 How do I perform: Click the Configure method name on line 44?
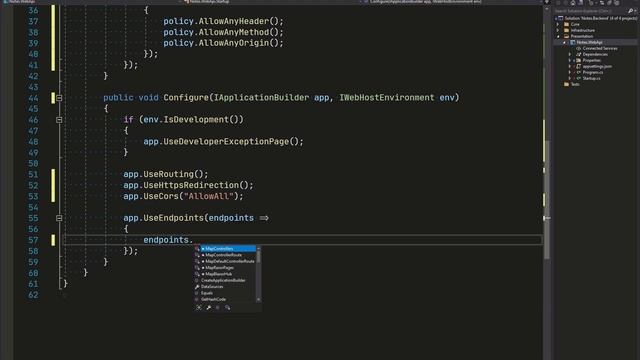pos(186,98)
